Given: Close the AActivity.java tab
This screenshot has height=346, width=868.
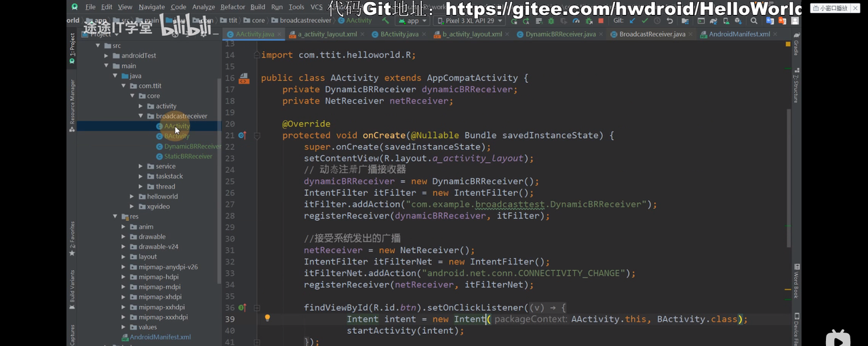Looking at the screenshot, I should coord(279,34).
